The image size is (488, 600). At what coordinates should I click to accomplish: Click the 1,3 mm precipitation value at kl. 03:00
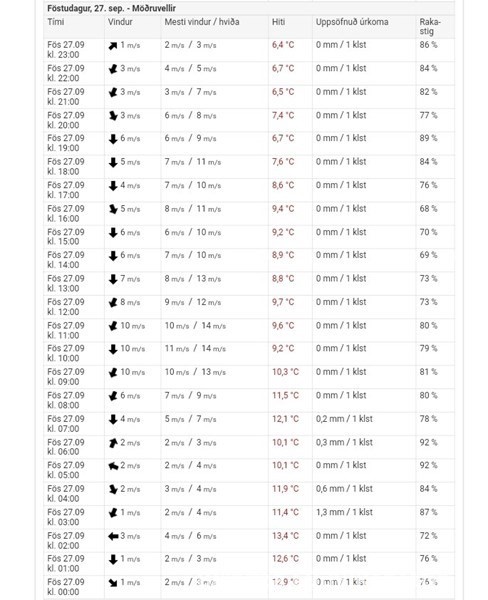pos(344,512)
